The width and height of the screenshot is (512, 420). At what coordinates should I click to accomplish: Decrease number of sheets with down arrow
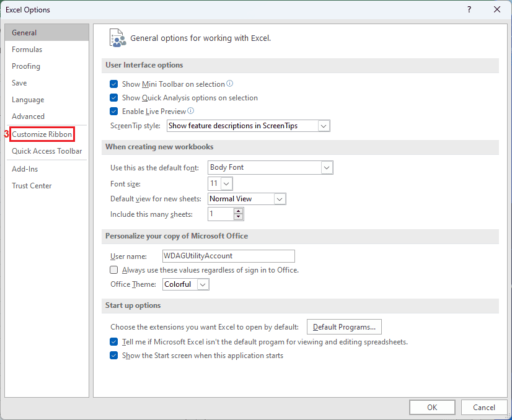pyautogui.click(x=239, y=217)
